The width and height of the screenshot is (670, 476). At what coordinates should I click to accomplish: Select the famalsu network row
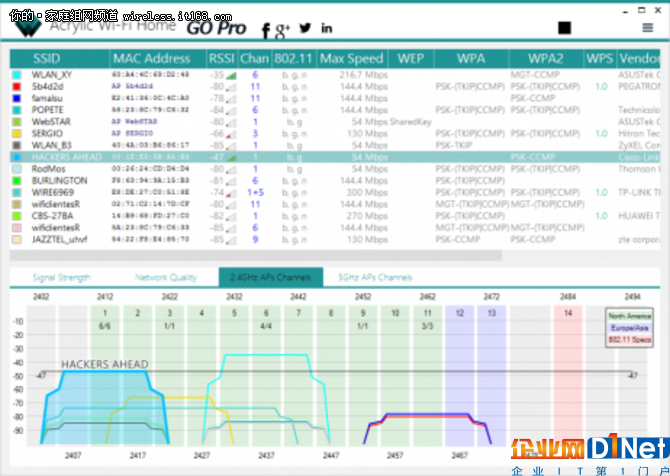point(335,98)
